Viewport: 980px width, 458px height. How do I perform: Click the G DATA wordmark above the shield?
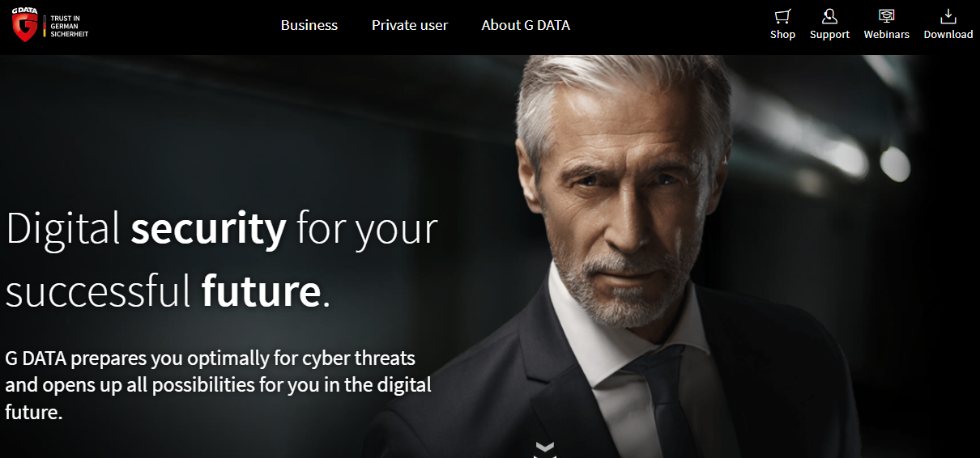[x=25, y=11]
